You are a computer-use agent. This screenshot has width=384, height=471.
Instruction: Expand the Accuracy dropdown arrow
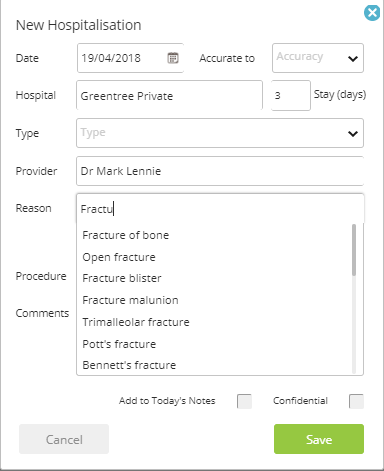coord(353,59)
